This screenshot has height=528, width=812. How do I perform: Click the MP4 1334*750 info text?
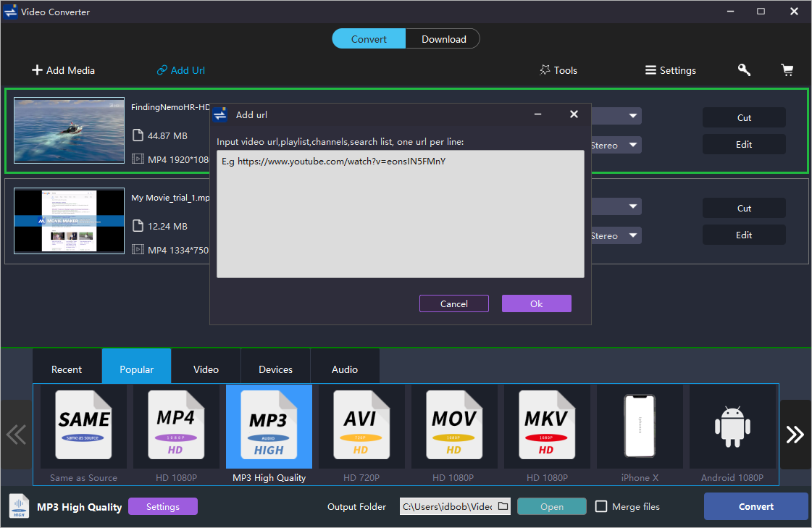[178, 250]
